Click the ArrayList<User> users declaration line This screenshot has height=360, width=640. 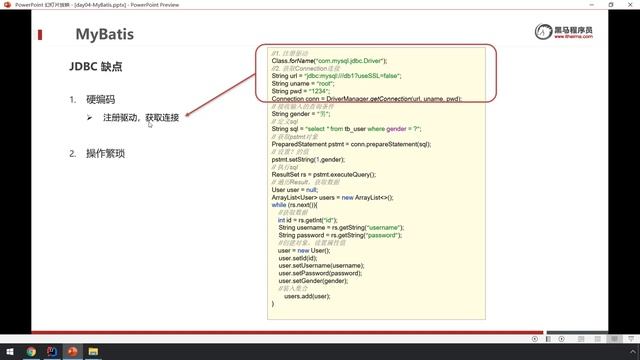click(332, 198)
